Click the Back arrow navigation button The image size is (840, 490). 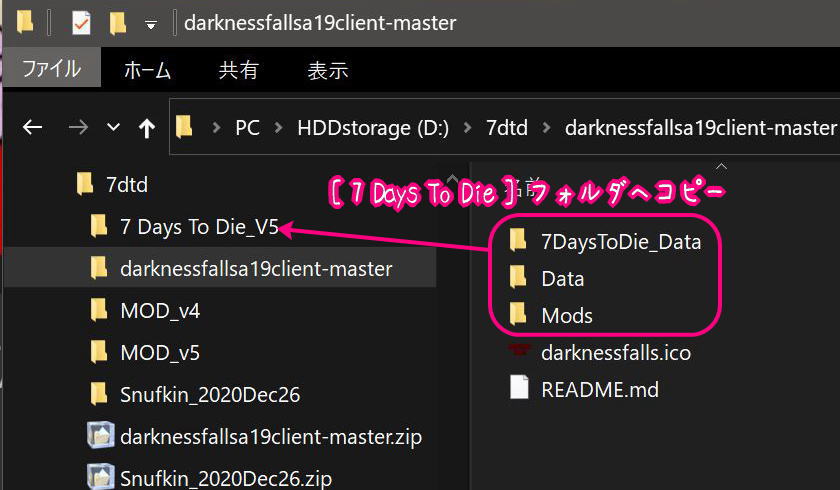point(33,127)
